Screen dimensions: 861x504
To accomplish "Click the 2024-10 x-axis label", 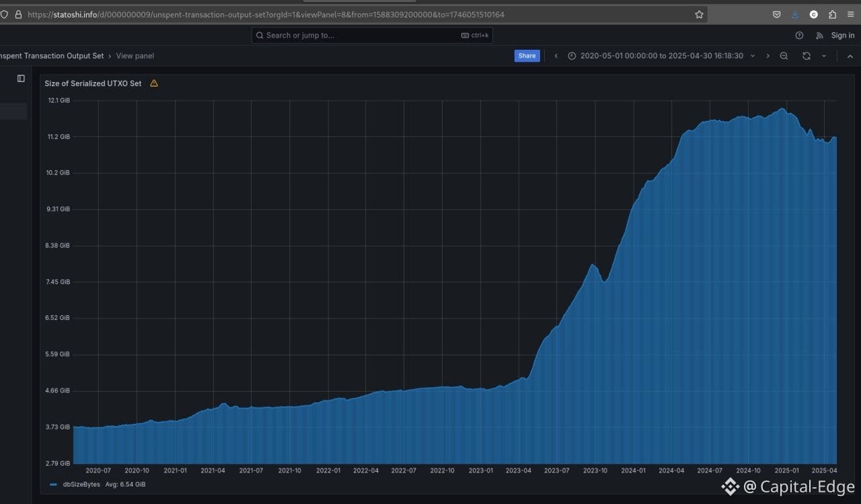I will 748,471.
